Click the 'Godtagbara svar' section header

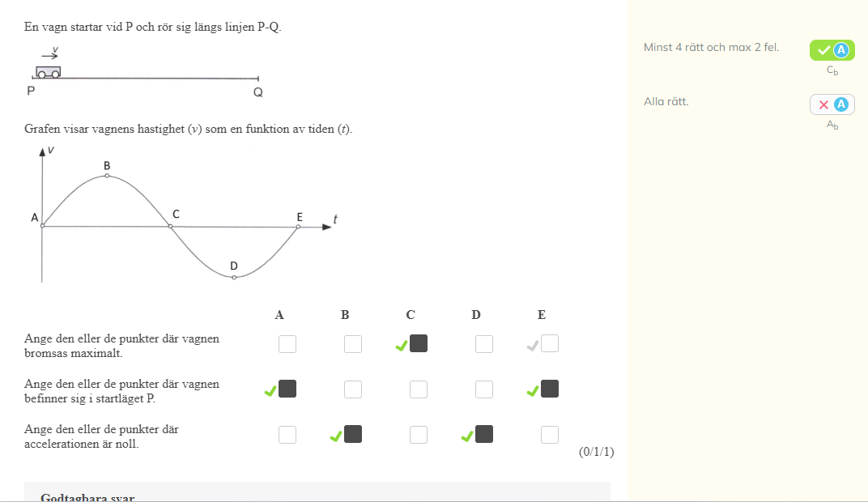pyautogui.click(x=87, y=496)
